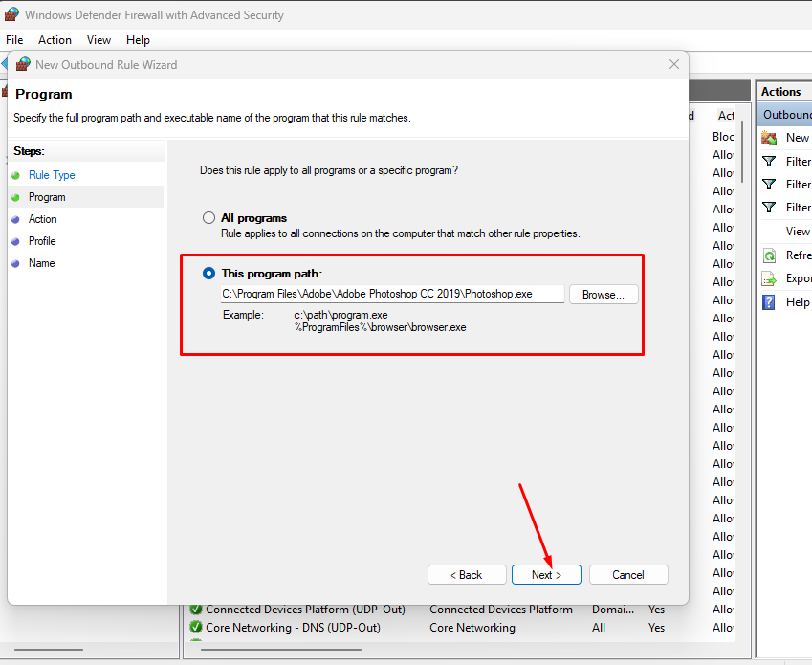Image resolution: width=812 pixels, height=665 pixels.
Task: Click the blue Help question-mark icon
Action: click(x=769, y=302)
